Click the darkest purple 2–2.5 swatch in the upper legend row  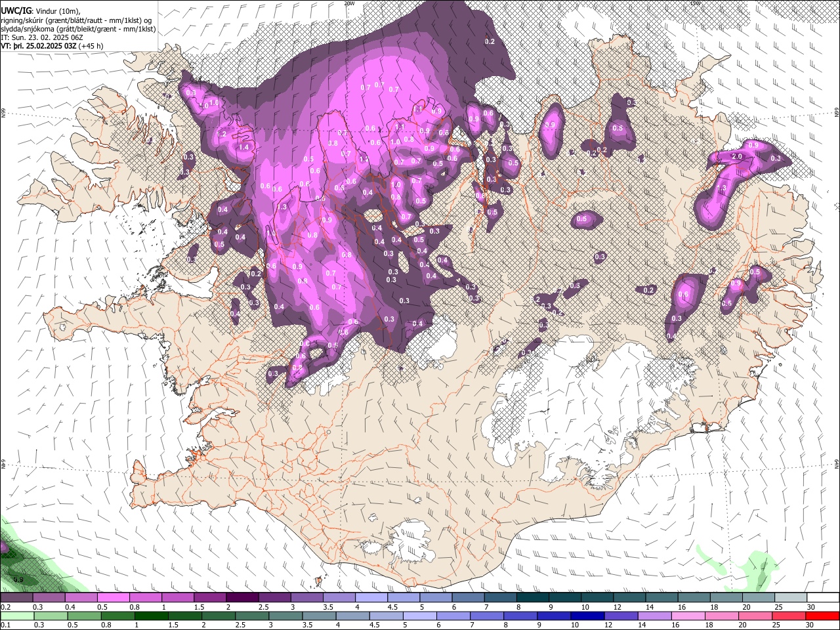242,598
